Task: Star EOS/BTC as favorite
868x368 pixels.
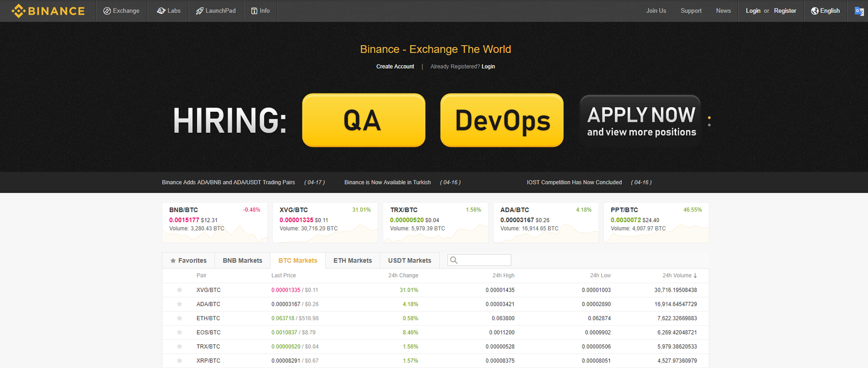Action: coord(179,332)
